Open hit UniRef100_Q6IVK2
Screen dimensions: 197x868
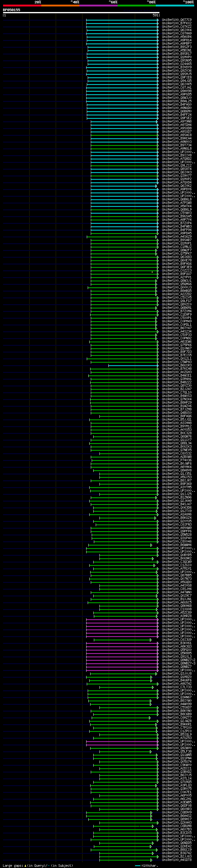177,186
